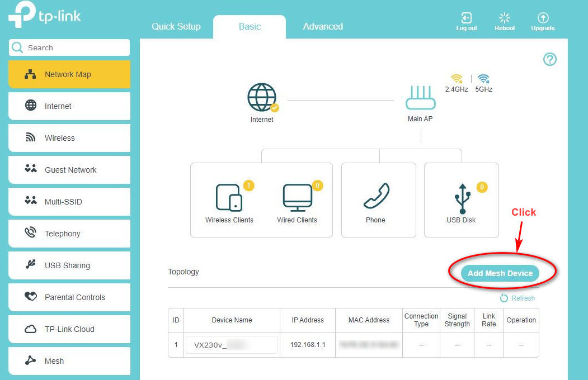The height and width of the screenshot is (380, 588).
Task: Click the Wireless Clients count badge
Action: tap(248, 186)
